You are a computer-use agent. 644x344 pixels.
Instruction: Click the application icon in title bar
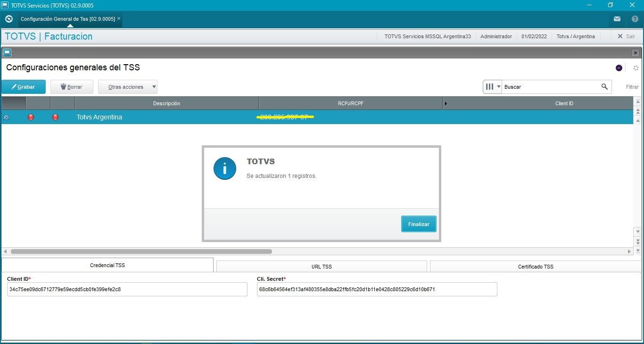5,5
